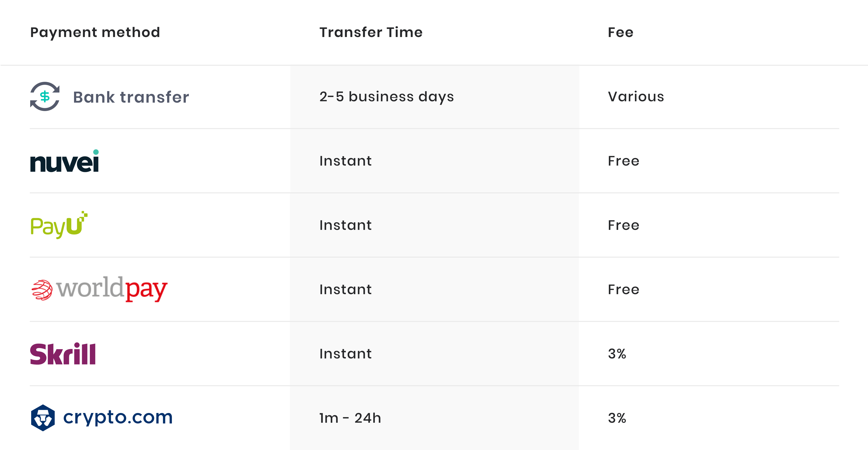Click the Various fee value
This screenshot has height=450, width=868.
636,97
